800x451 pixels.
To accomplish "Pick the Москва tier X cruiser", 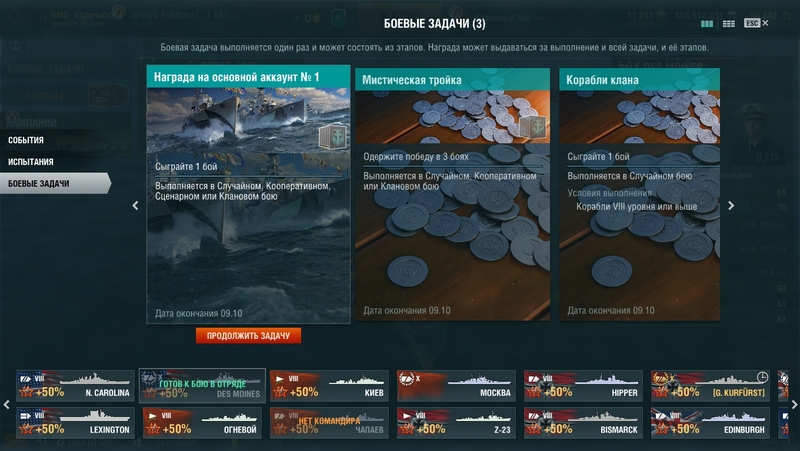I will (x=456, y=386).
